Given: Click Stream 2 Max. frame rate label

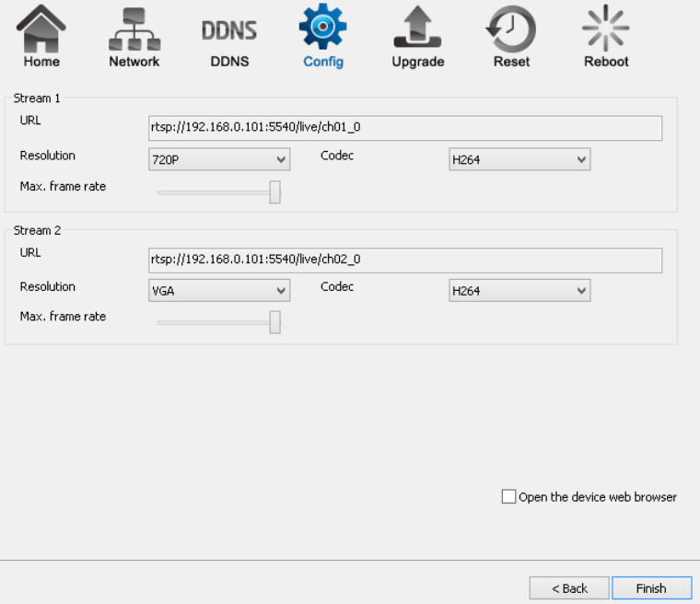Looking at the screenshot, I should 63,317.
